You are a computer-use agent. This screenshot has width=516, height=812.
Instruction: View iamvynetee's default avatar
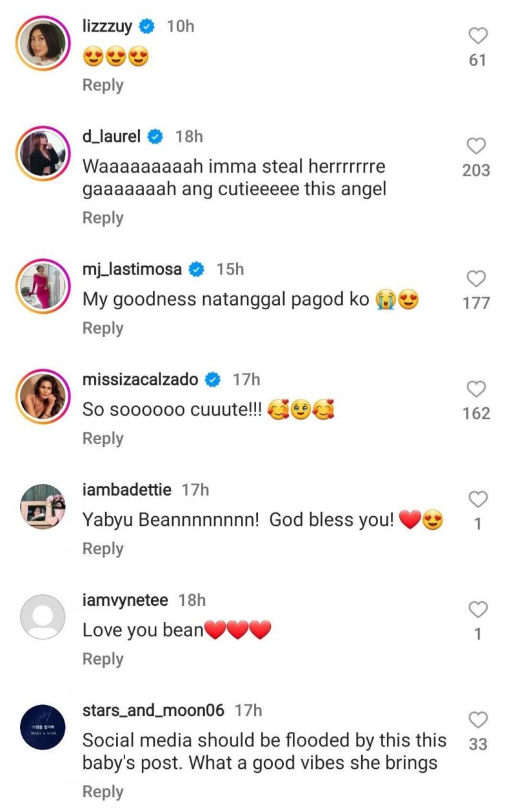click(x=43, y=616)
